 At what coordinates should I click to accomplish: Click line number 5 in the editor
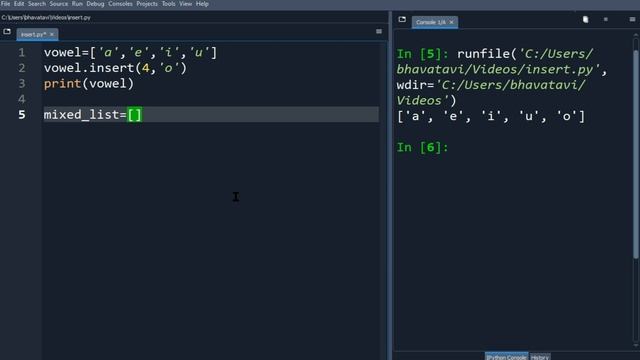(x=22, y=115)
